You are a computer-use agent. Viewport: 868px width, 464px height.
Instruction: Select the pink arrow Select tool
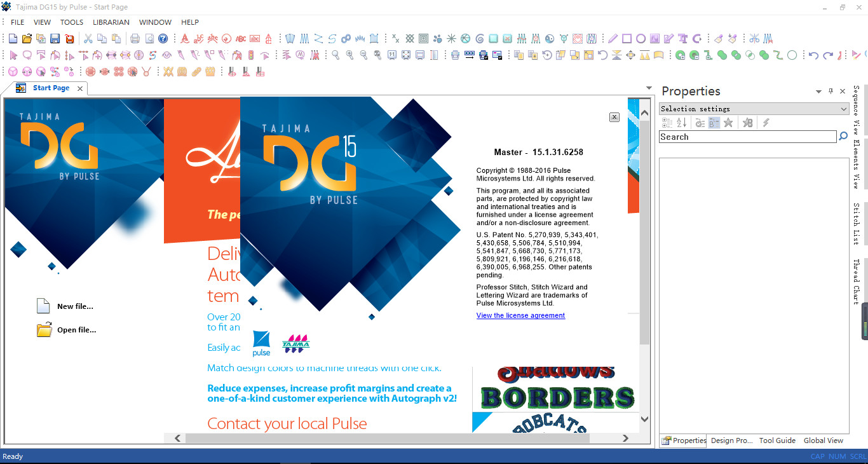click(x=13, y=55)
